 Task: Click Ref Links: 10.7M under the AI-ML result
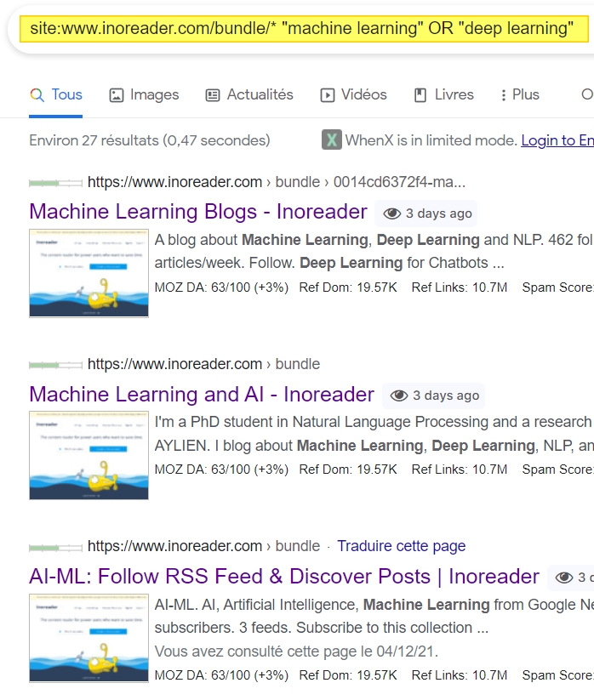(460, 675)
